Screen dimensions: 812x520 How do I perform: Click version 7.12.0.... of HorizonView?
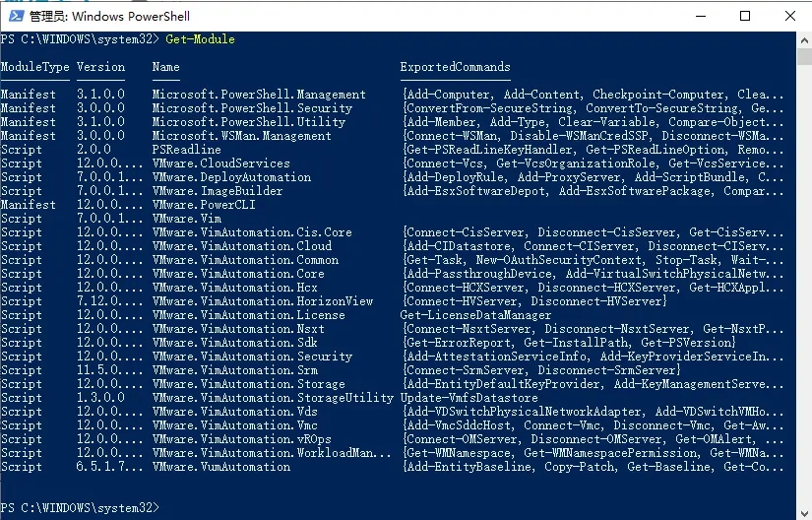pos(110,301)
